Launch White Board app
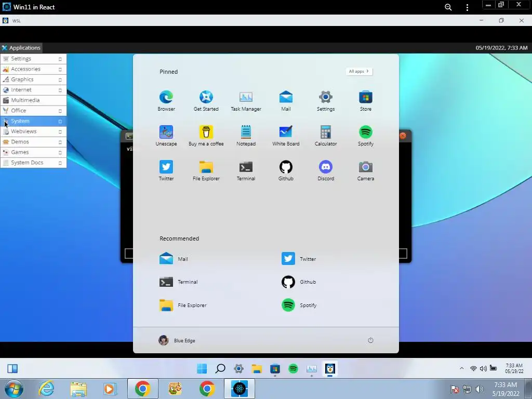The height and width of the screenshot is (399, 532). [286, 136]
